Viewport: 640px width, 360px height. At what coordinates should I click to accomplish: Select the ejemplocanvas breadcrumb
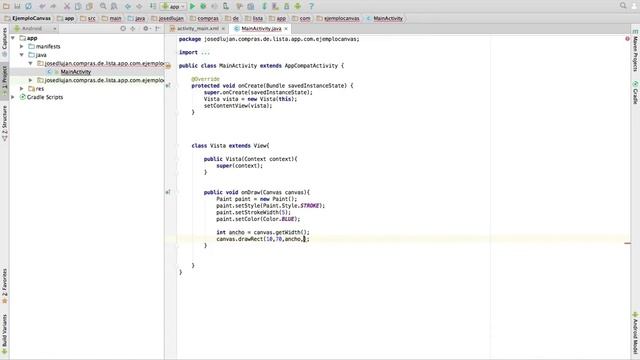338,18
